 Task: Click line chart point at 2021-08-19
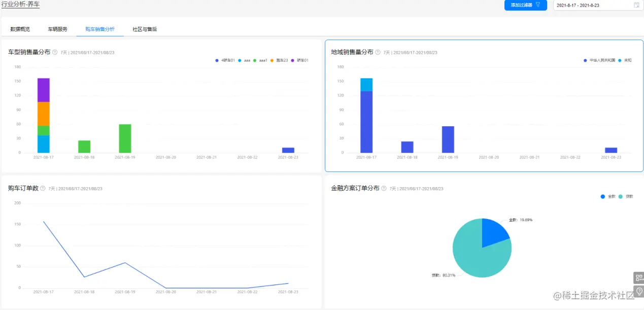point(125,263)
